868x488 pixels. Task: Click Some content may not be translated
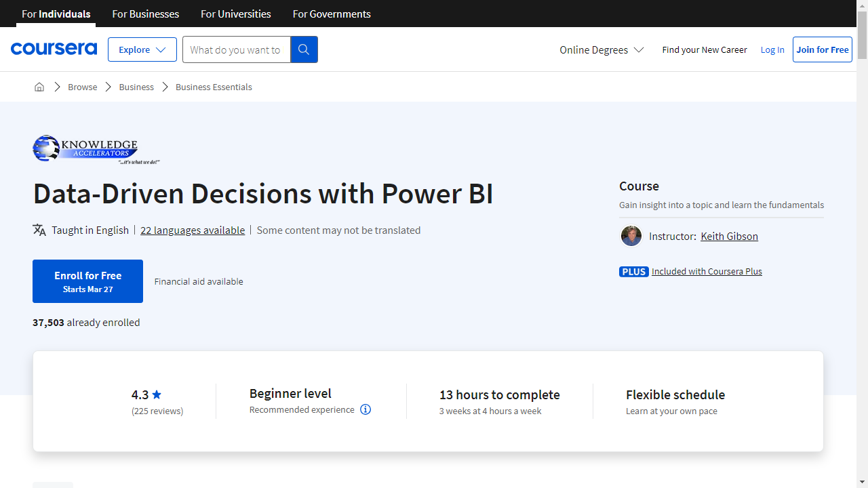[x=338, y=230]
